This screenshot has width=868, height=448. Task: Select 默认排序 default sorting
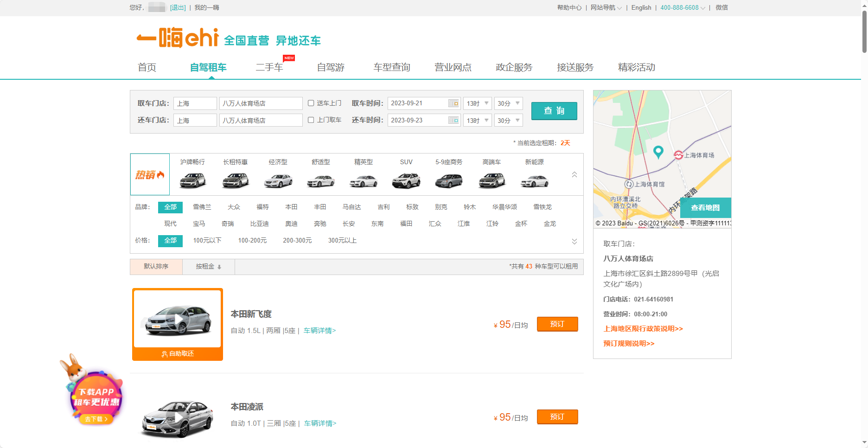click(x=156, y=267)
